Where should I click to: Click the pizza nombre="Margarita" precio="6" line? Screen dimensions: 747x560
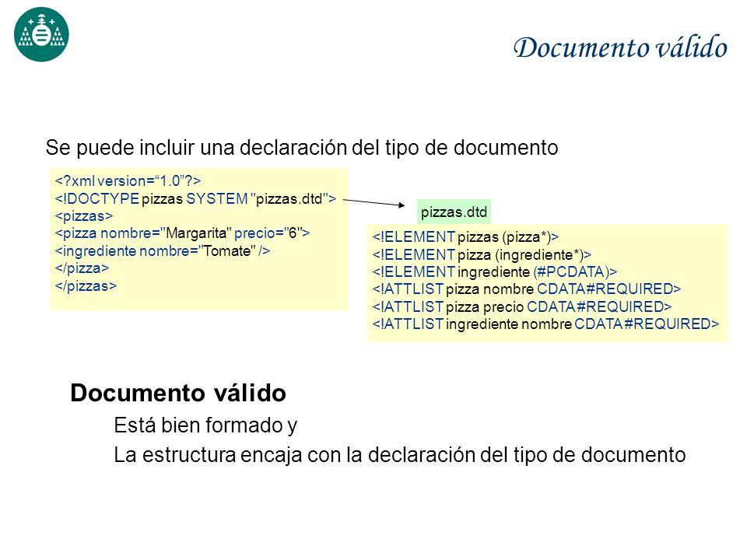click(x=182, y=233)
